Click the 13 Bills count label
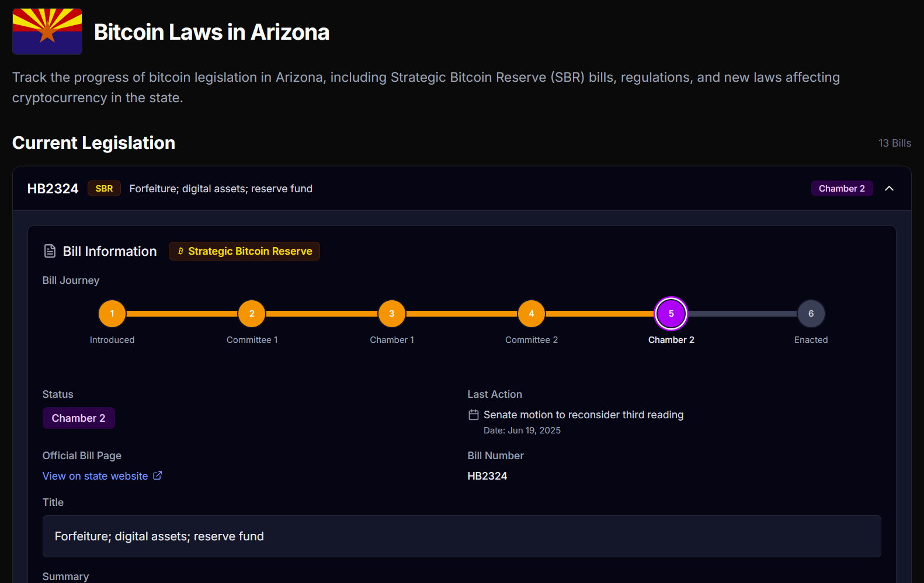The width and height of the screenshot is (924, 583). (894, 143)
